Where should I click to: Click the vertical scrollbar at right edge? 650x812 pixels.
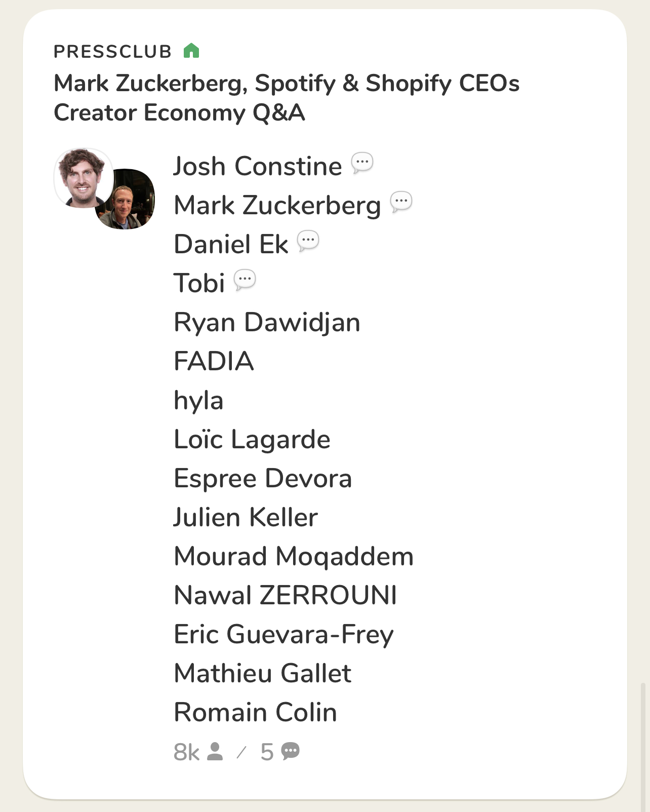coord(643,745)
